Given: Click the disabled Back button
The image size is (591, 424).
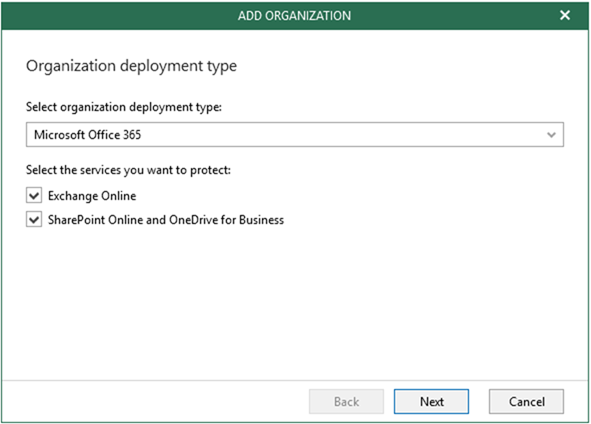Looking at the screenshot, I should point(346,401).
